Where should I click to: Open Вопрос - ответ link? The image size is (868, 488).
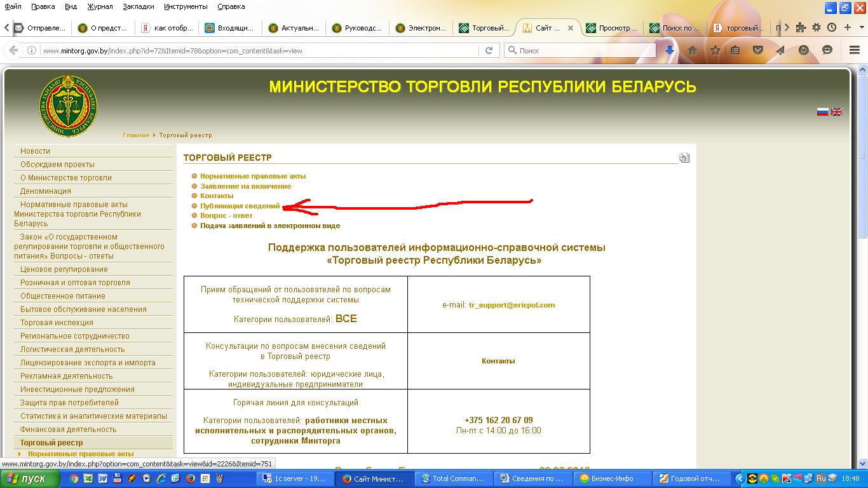point(226,215)
